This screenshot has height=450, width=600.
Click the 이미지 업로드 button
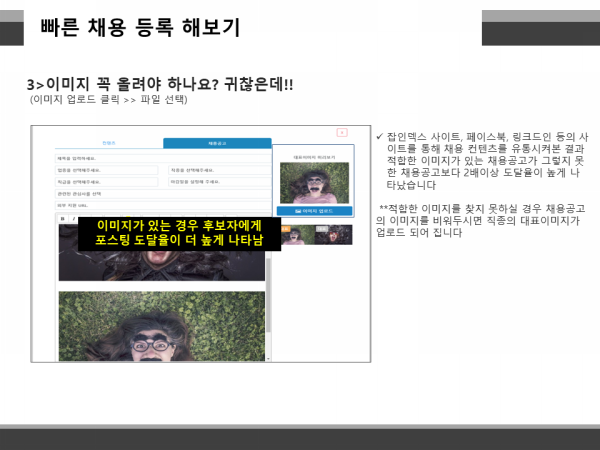point(314,211)
